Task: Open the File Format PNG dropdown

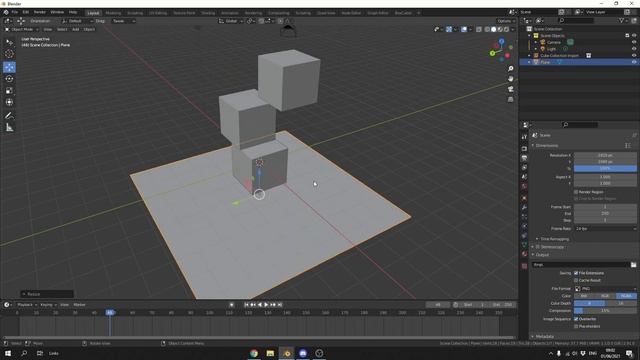Action: pos(605,289)
